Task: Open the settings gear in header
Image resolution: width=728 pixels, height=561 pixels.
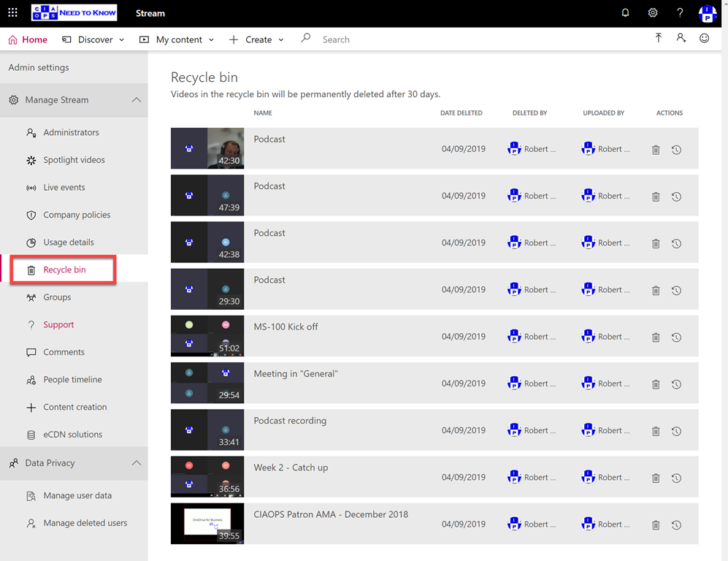Action: point(653,13)
